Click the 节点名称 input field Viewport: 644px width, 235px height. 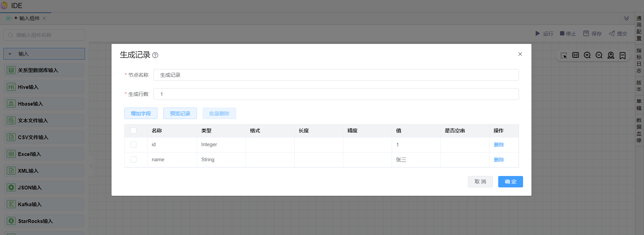click(x=336, y=75)
